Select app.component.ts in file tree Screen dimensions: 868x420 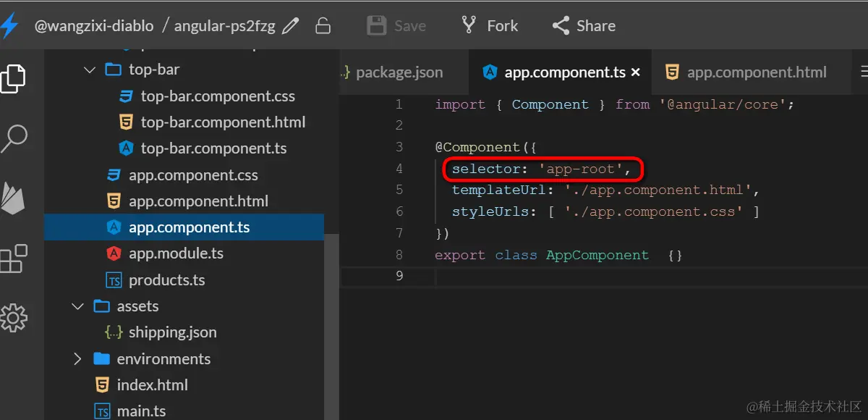pos(184,227)
